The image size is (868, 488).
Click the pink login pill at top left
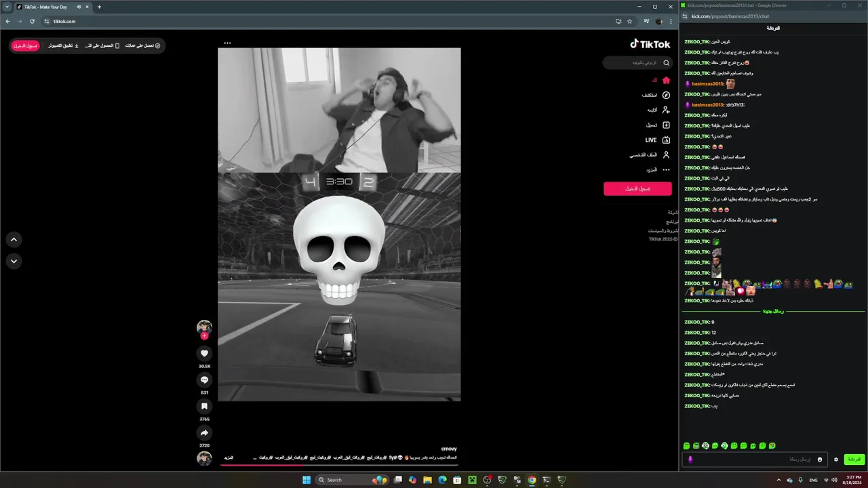point(25,45)
